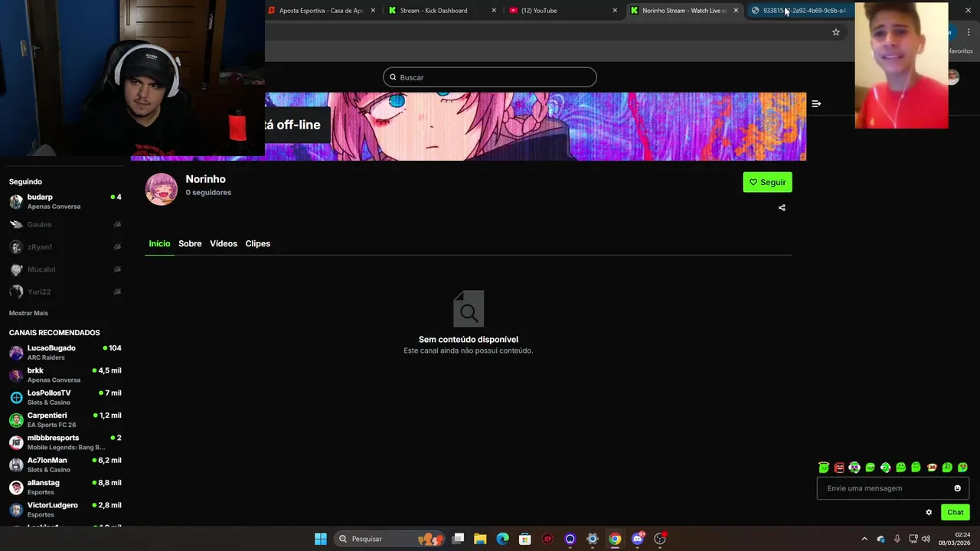Insert the halo green emote
Viewport: 980px width, 551px height.
[824, 468]
